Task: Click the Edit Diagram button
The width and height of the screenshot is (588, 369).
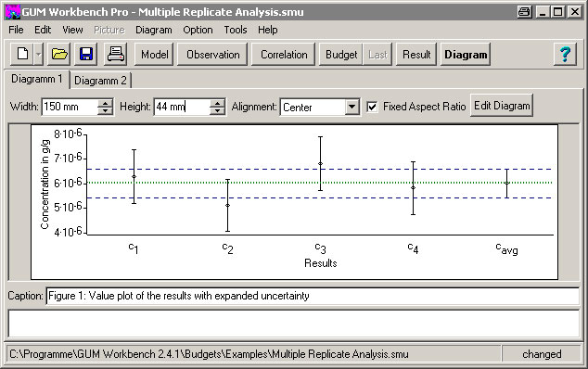Action: 502,106
